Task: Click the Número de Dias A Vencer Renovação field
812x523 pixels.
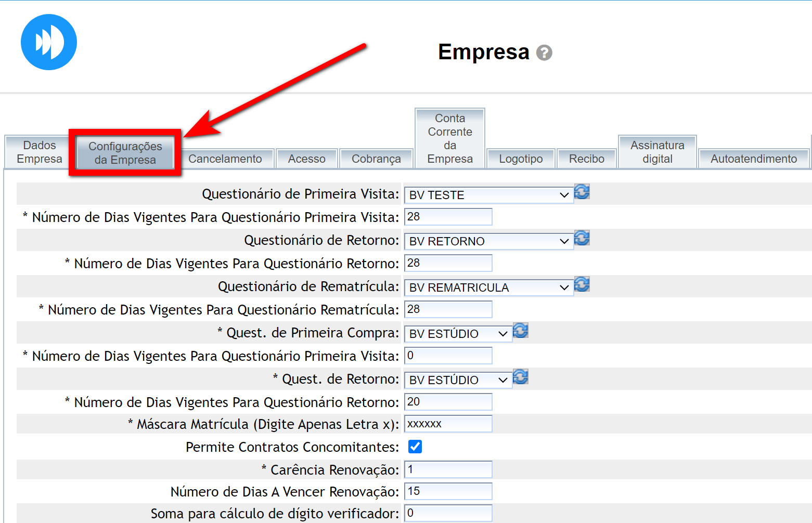Action: coord(448,491)
